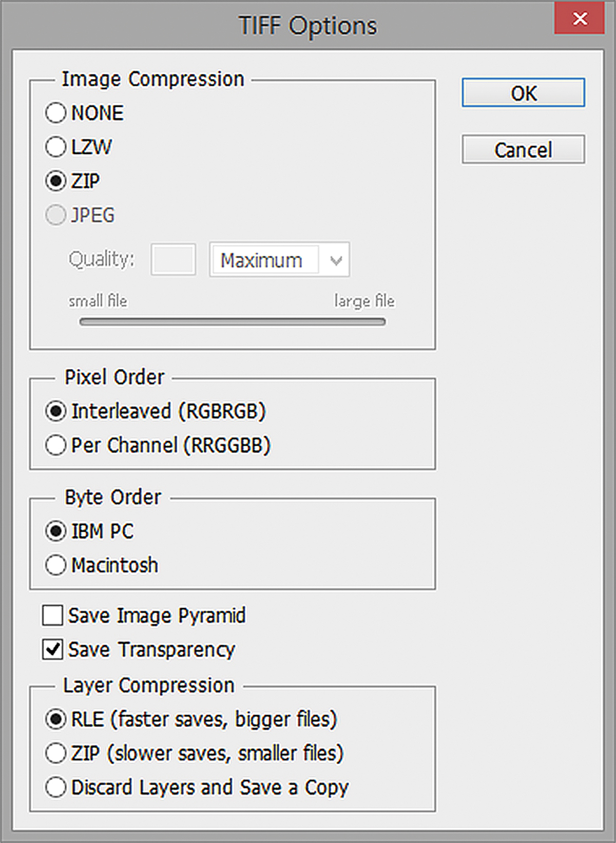Viewport: 616px width, 843px height.
Task: Select Discard Layers and Save a Copy
Action: [55, 787]
